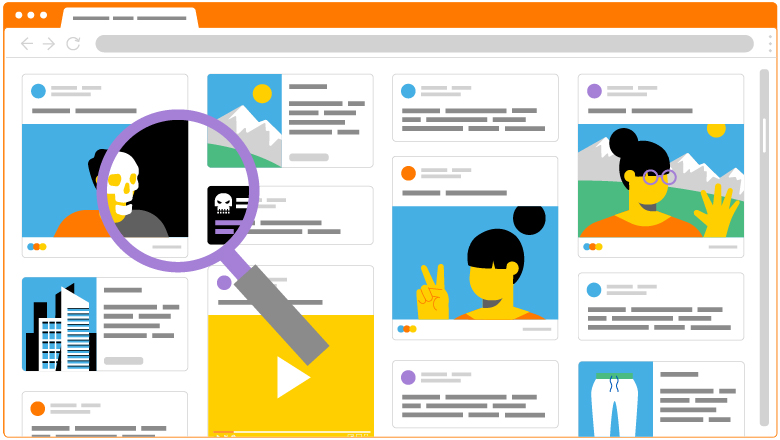
Task: Click the reaction icons under the waving woman photo
Action: click(592, 246)
